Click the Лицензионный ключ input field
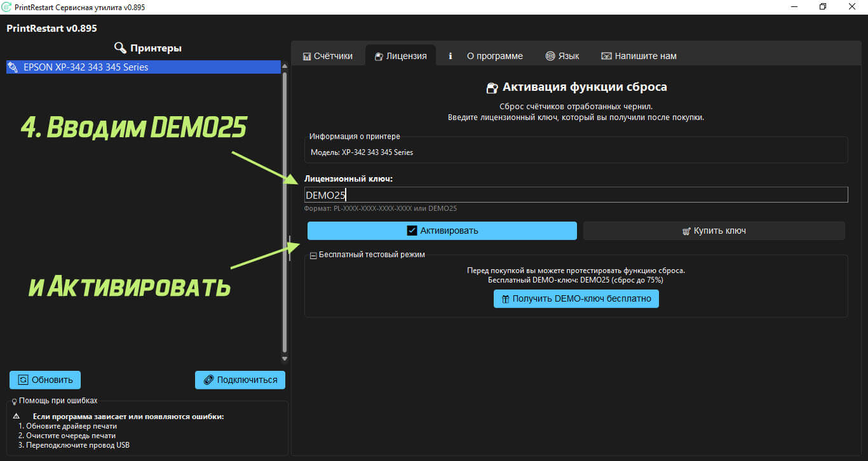This screenshot has height=461, width=868. (576, 194)
